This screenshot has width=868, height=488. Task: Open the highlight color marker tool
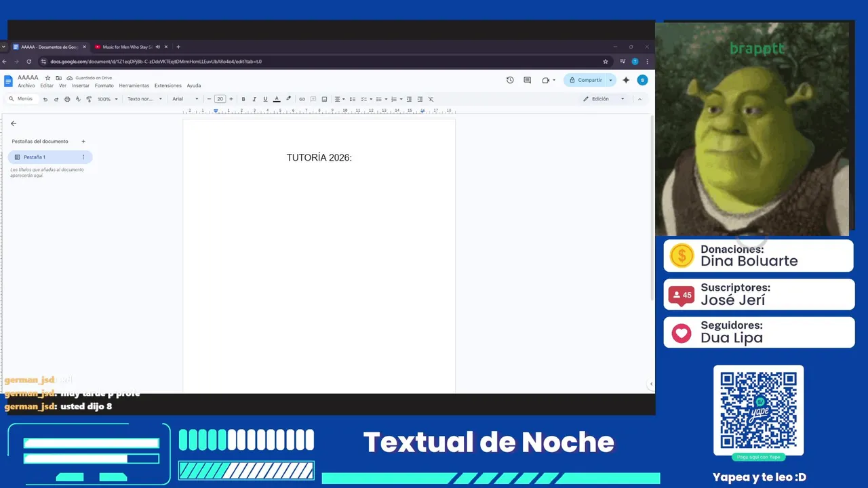tap(288, 99)
